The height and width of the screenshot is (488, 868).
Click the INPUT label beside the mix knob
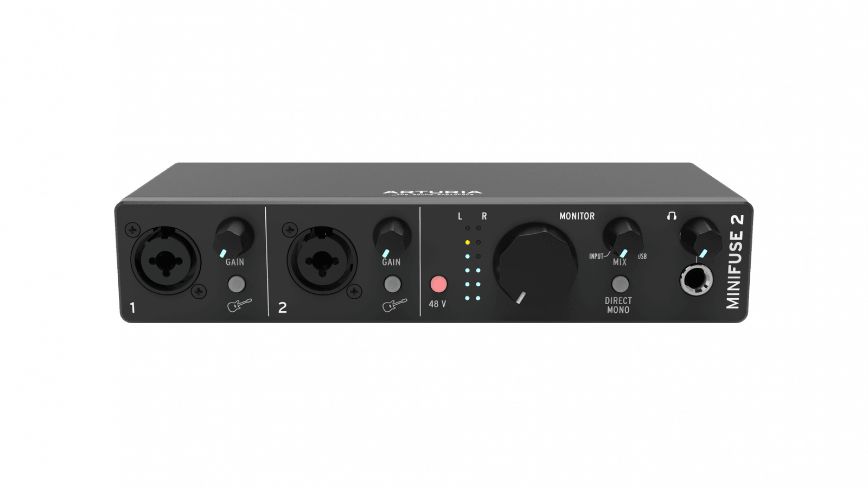coord(596,256)
